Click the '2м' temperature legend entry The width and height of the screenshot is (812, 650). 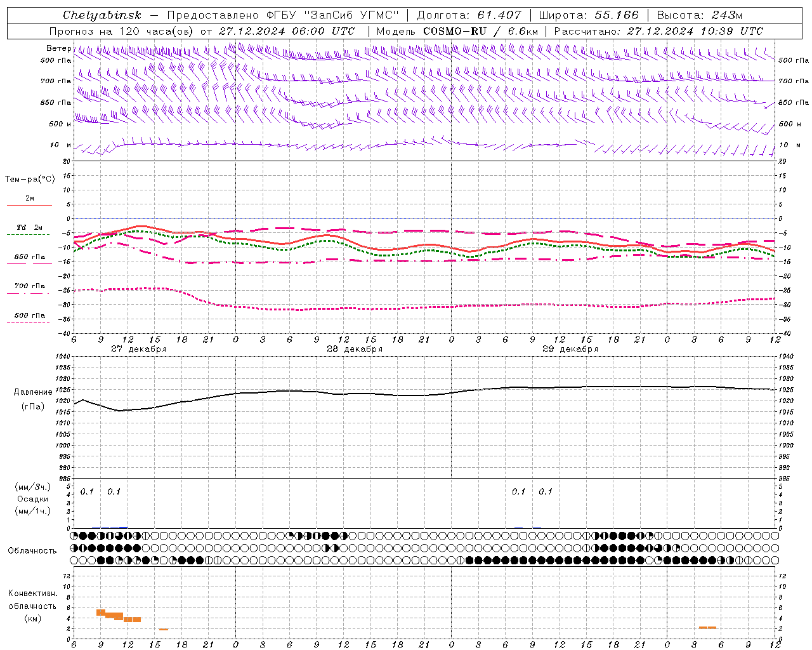[29, 199]
